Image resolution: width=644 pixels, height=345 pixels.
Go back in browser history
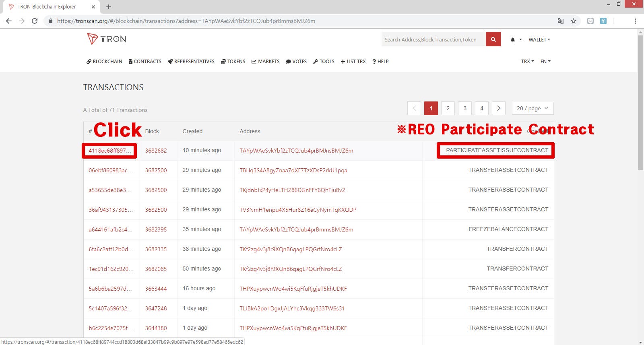coord(9,21)
